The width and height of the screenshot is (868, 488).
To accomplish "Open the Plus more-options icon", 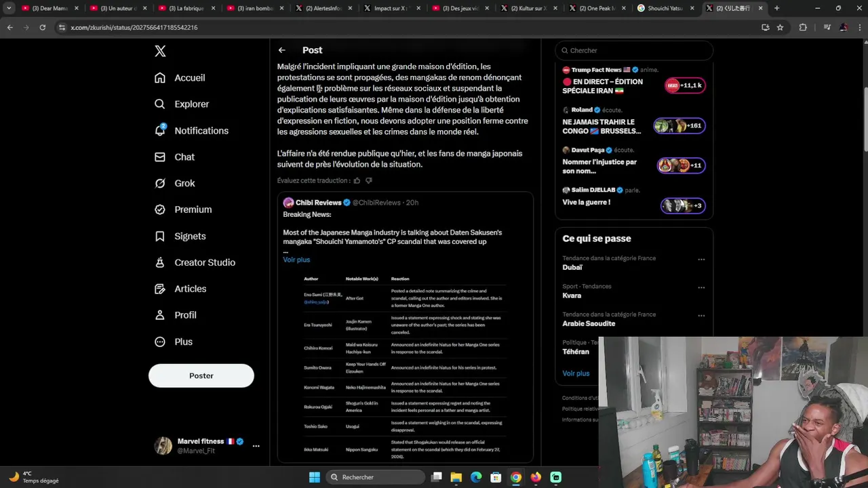I will click(160, 342).
